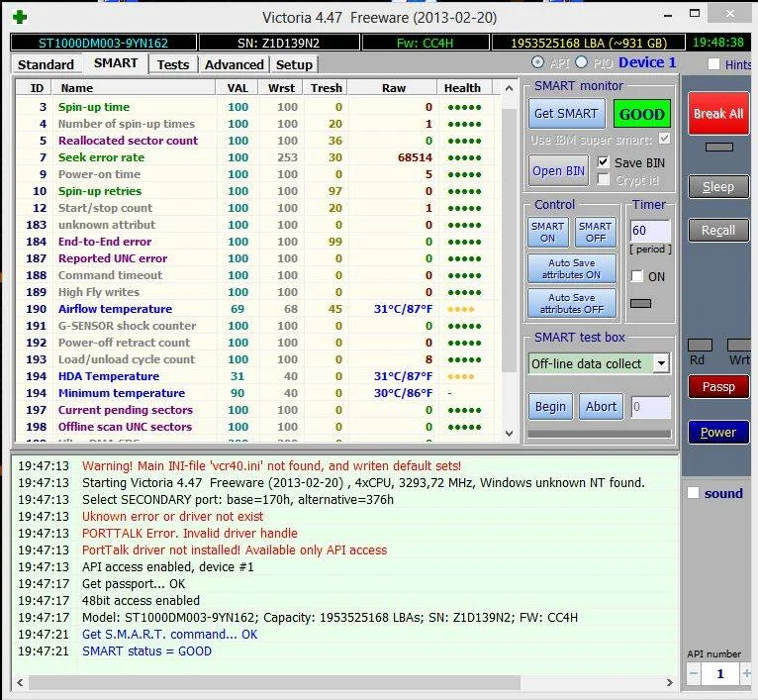The width and height of the screenshot is (758, 700).
Task: Select the Airflow temperature row
Action: pos(258,309)
